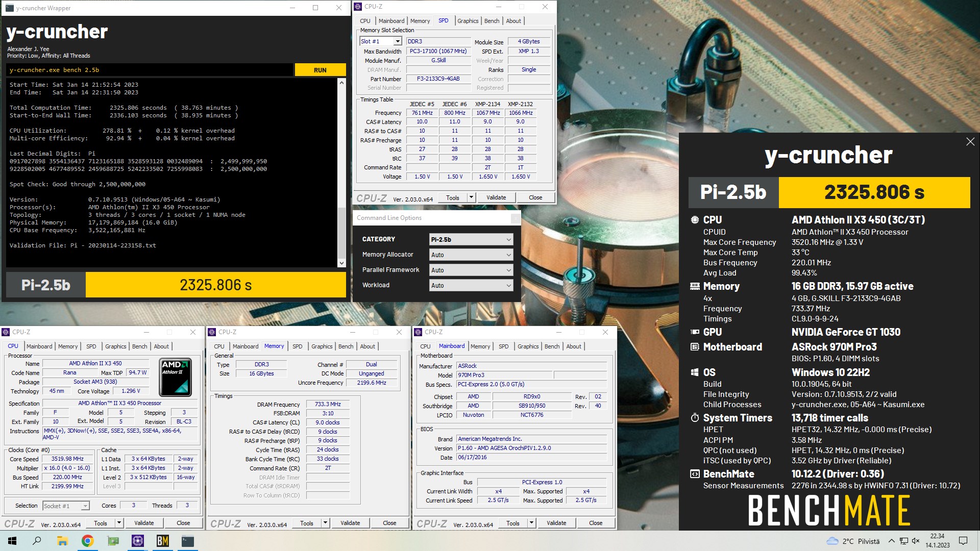Click Validate in CPU tab CPU-Z window

(144, 523)
